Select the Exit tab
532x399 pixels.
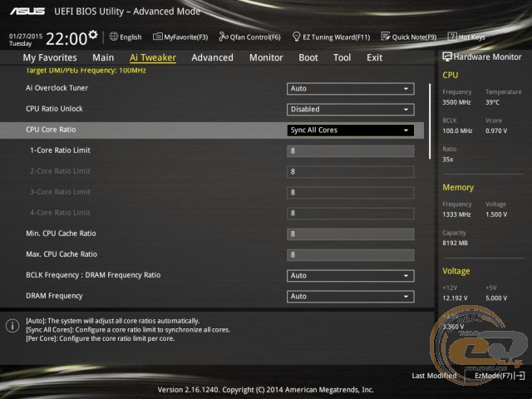pyautogui.click(x=374, y=57)
